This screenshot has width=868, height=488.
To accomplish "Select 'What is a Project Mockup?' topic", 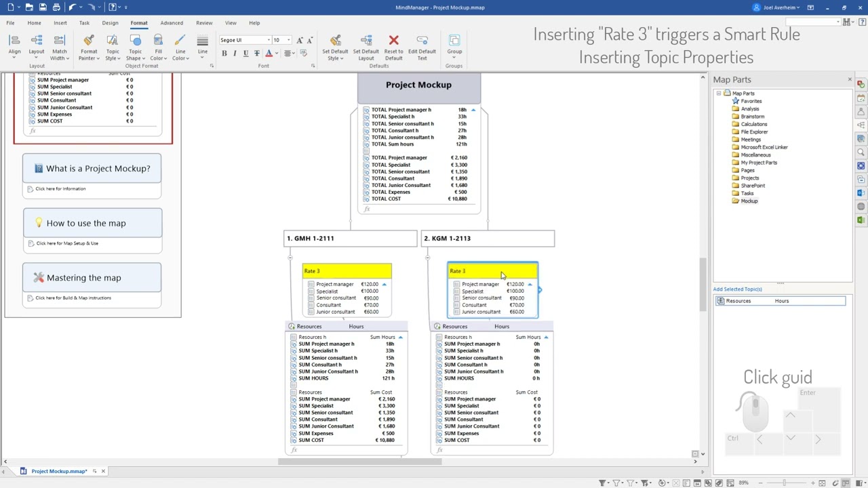I will [92, 169].
